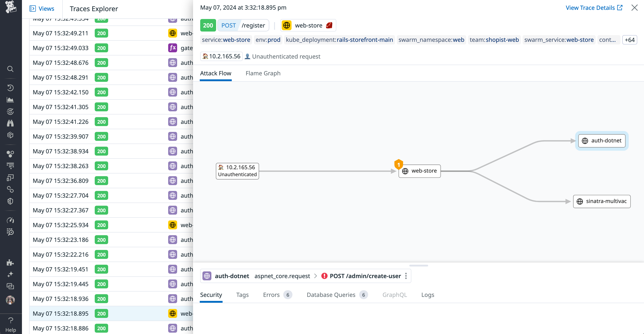This screenshot has width=644, height=334.
Task: Select the Metrics chart icon in the sidebar
Action: 10,100
